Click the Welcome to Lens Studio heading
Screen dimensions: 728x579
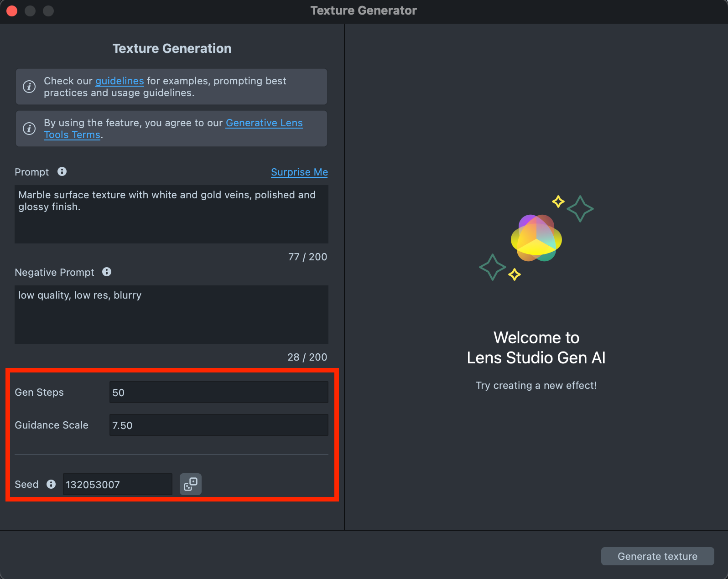pyautogui.click(x=536, y=348)
